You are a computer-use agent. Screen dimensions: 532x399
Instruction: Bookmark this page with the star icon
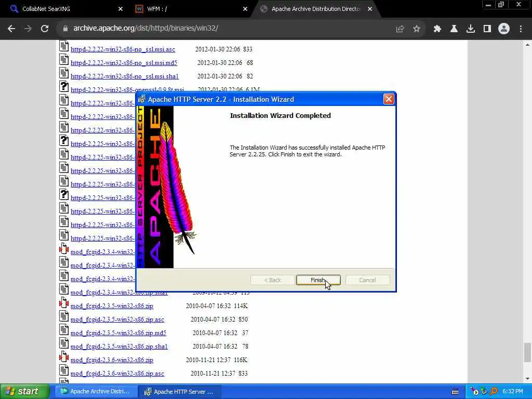(417, 29)
